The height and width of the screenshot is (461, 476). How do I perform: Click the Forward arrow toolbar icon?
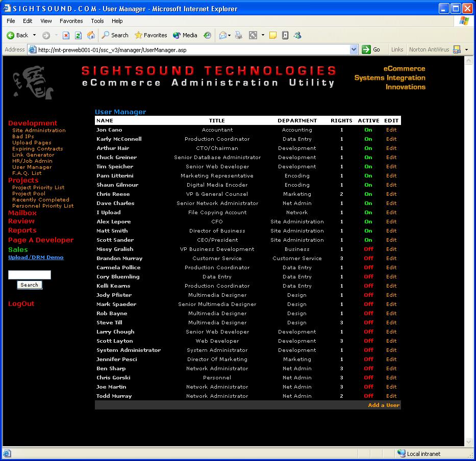pyautogui.click(x=46, y=36)
